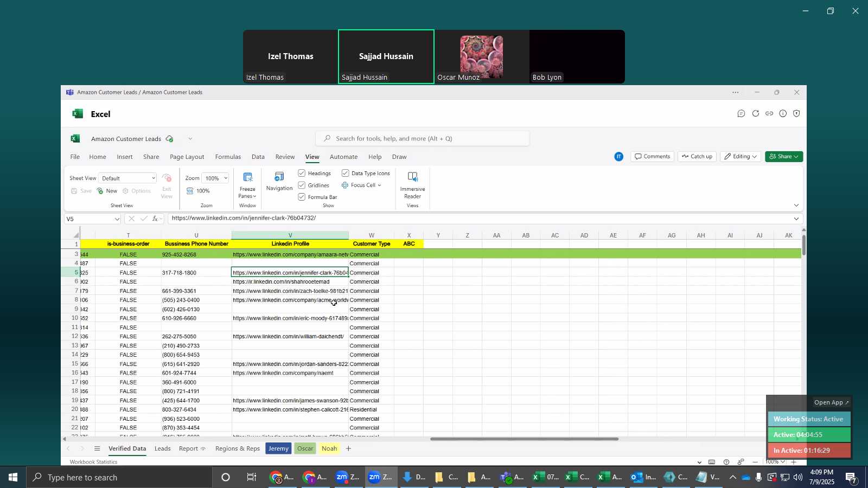This screenshot has height=488, width=868.
Task: Expand the Name Box dropdown
Action: 117,219
